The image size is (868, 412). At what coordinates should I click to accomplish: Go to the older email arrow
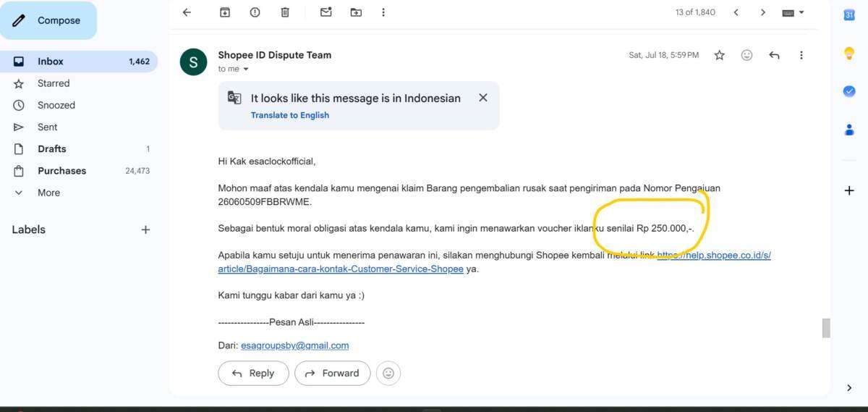point(763,12)
